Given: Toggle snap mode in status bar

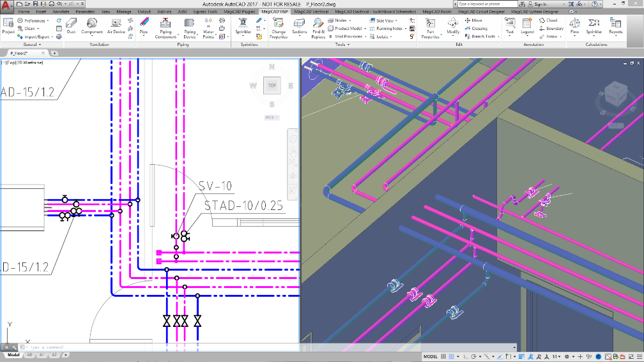Looking at the screenshot, I should pos(451,356).
